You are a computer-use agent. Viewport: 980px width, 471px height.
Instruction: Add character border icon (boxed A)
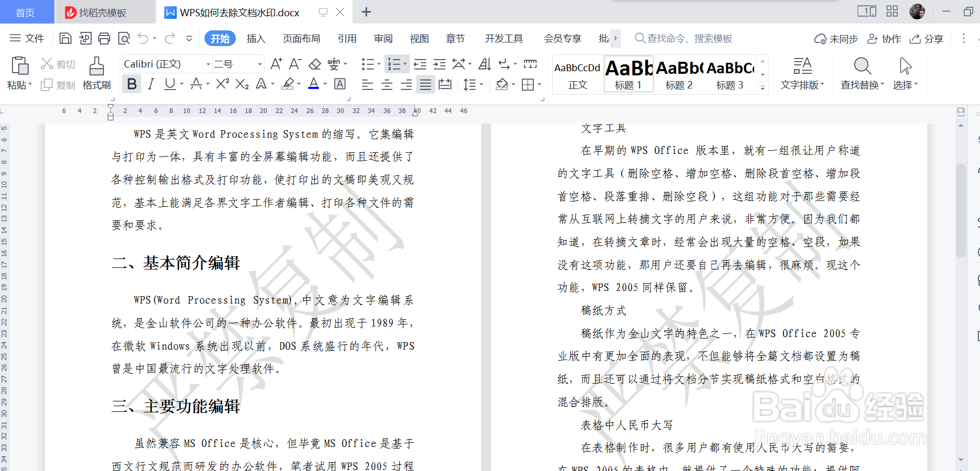[x=340, y=84]
